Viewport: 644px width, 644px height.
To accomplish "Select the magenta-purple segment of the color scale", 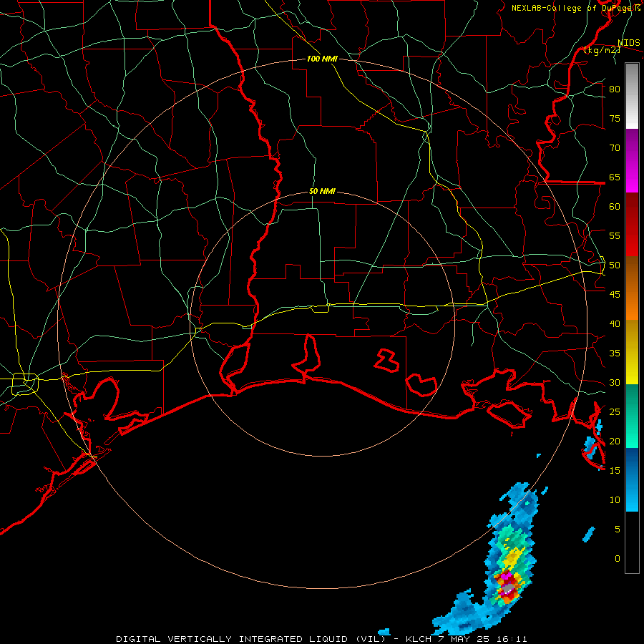I will [x=632, y=161].
